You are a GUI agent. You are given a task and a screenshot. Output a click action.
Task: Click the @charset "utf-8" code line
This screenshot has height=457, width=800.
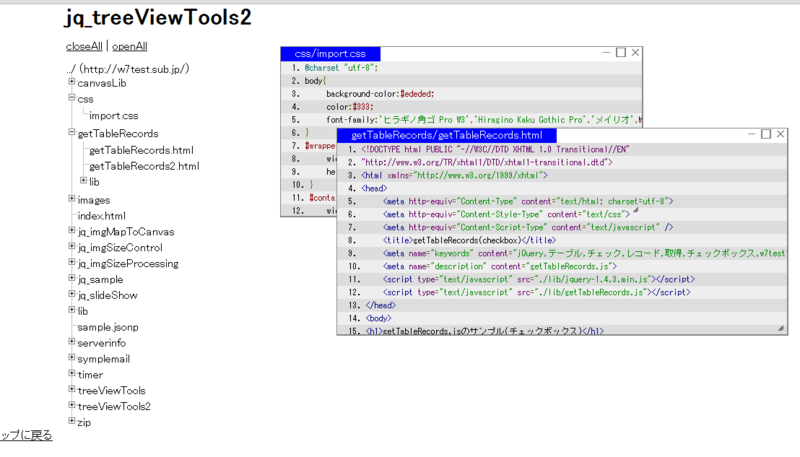(461, 68)
